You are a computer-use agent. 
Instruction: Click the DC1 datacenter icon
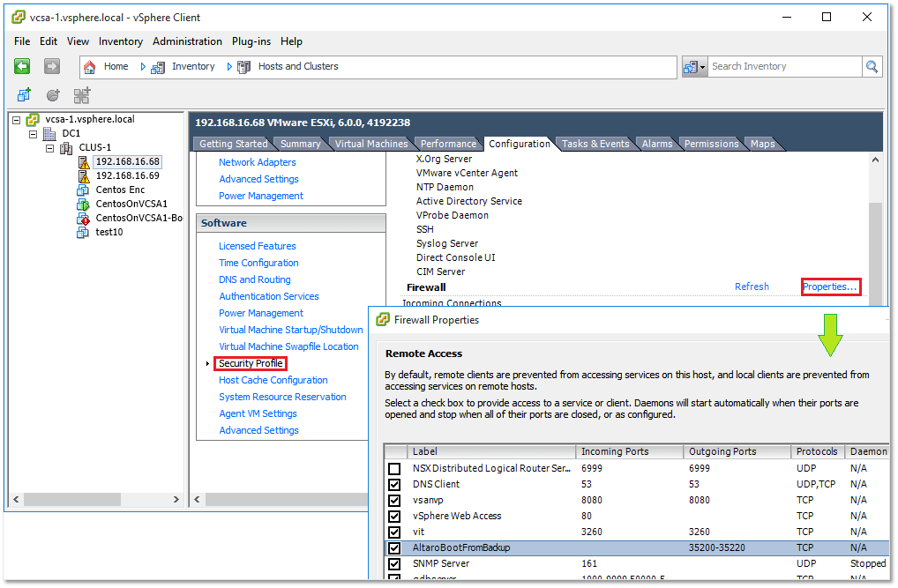pyautogui.click(x=50, y=133)
